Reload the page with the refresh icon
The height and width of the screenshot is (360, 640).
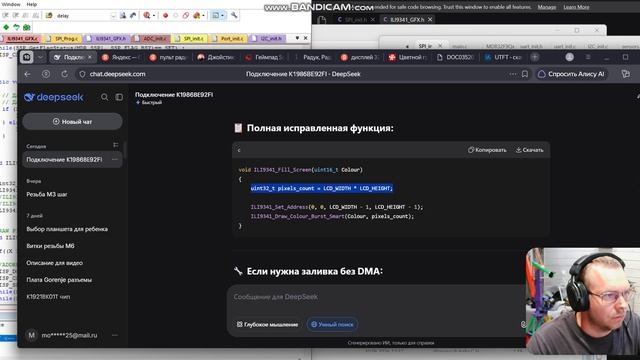click(x=64, y=74)
